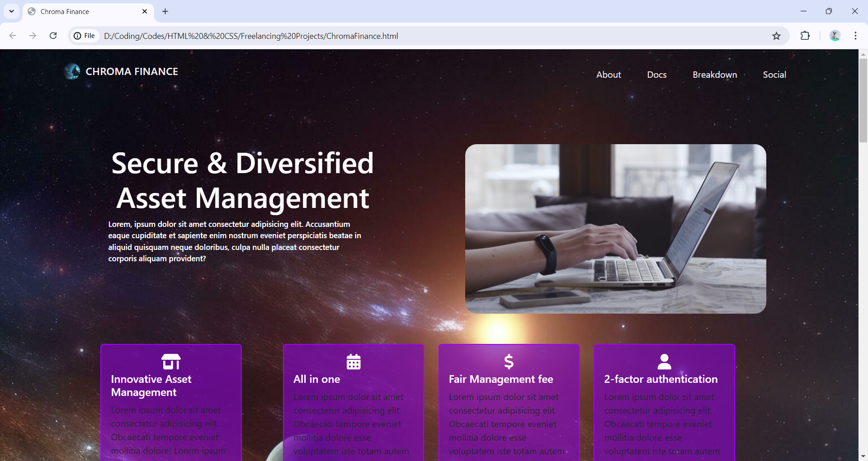
Task: Click the dollar sign icon on Fair Management fee card
Action: 509,362
